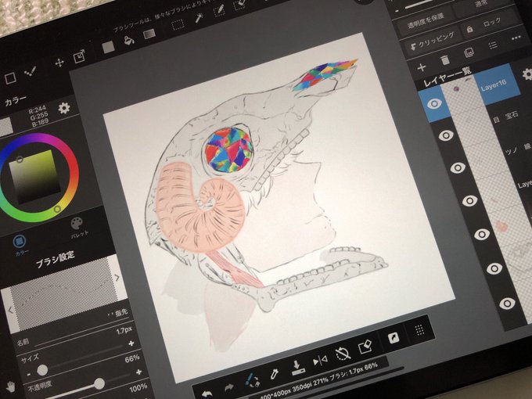This screenshot has height=399, width=532.
Task: Select the Layer16 layer row
Action: click(x=469, y=92)
